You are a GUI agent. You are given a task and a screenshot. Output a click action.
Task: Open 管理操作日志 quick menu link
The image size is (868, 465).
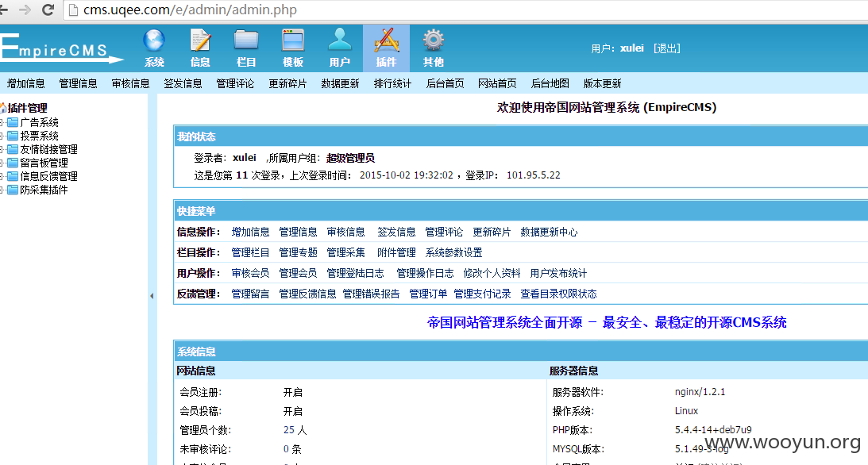click(425, 273)
